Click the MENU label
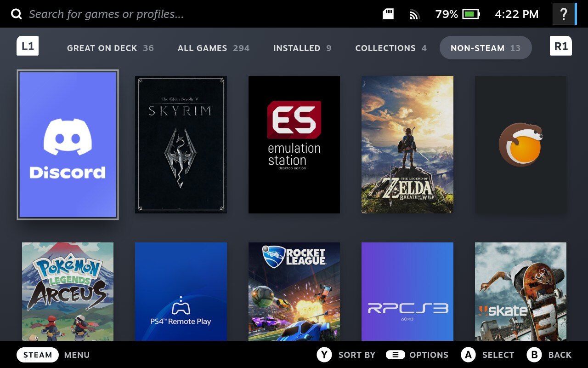Image resolution: width=588 pixels, height=368 pixels. point(77,355)
